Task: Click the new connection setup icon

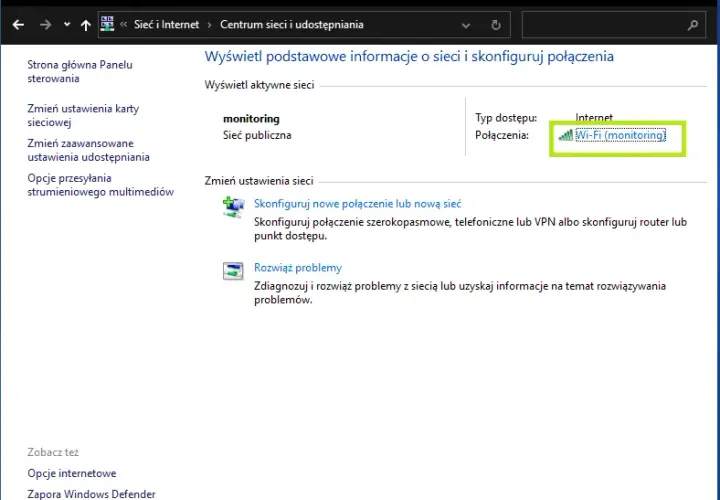Action: (x=233, y=207)
